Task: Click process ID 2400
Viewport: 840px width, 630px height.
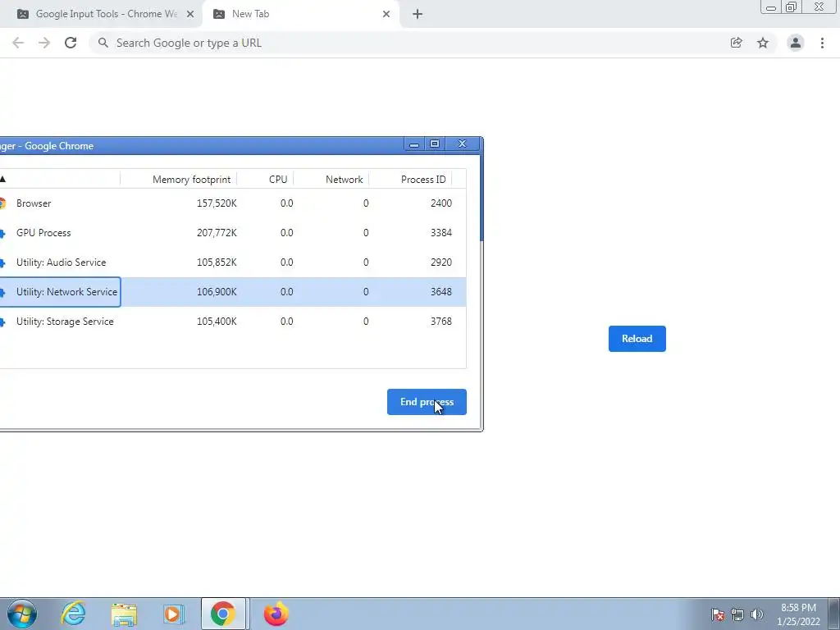Action: pos(441,203)
